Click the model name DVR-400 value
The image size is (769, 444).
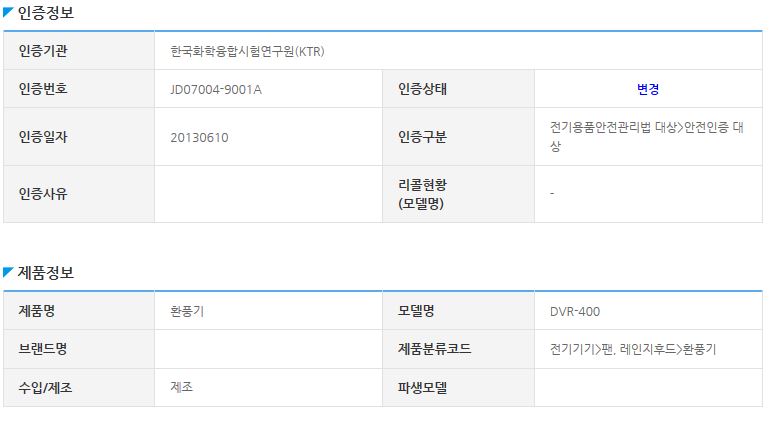coord(575,312)
